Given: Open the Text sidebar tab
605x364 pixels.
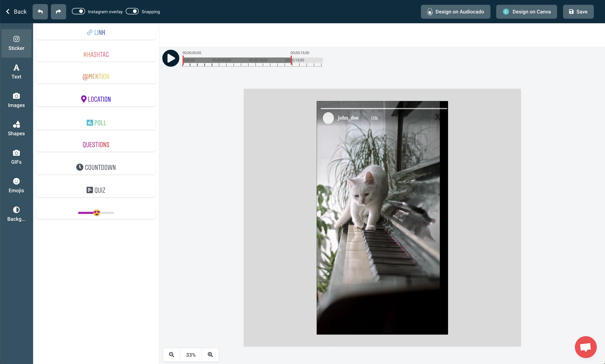Looking at the screenshot, I should coord(16,72).
